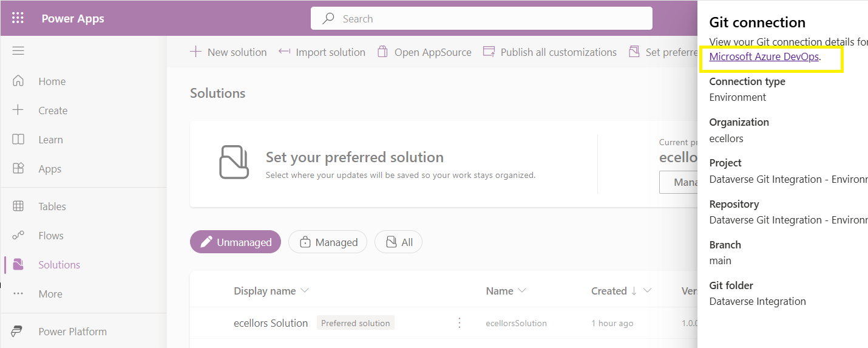Open the Created column sort dropdown
The height and width of the screenshot is (348, 868).
[647, 291]
